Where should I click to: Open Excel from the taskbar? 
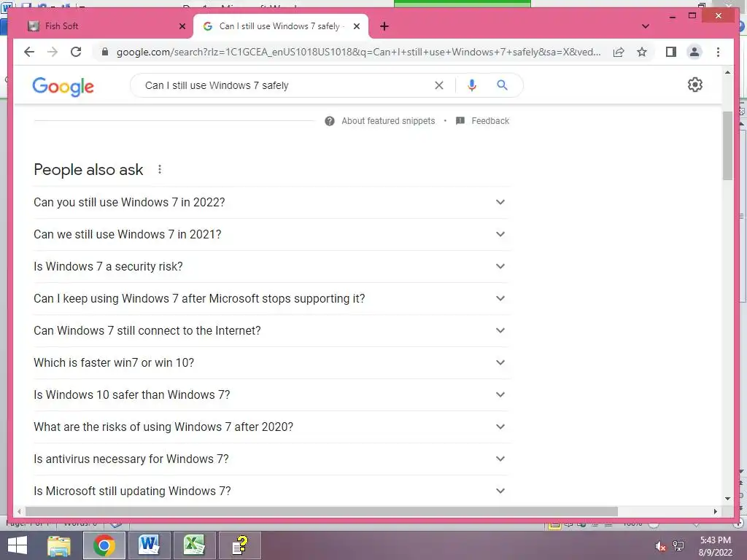[194, 545]
